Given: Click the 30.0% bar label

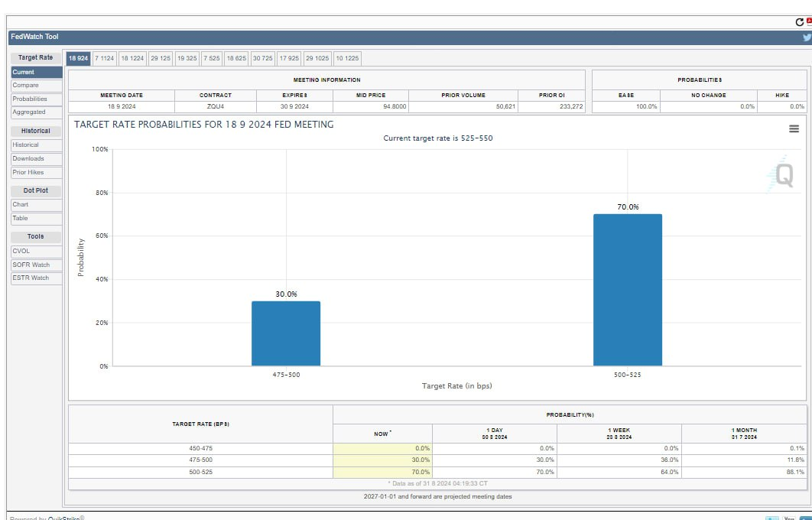Looking at the screenshot, I should click(286, 294).
